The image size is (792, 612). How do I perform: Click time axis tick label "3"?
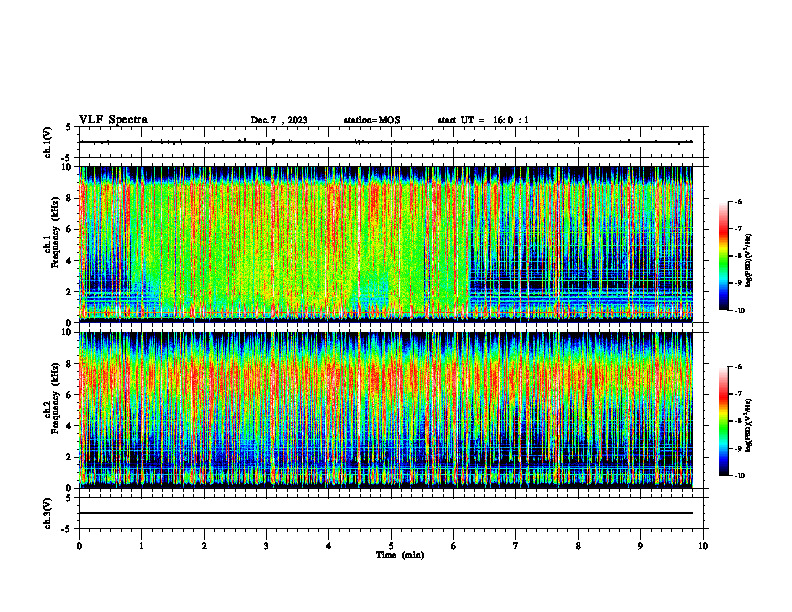[266, 546]
